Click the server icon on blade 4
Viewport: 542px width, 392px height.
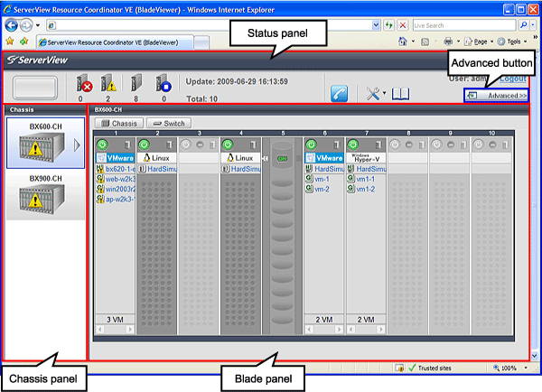coord(253,145)
